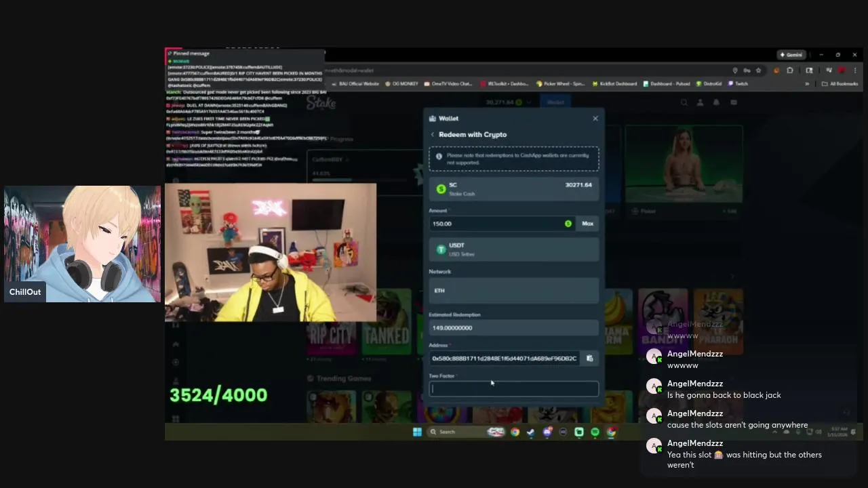Click the Max amount button
The image size is (868, 488).
[x=587, y=224]
